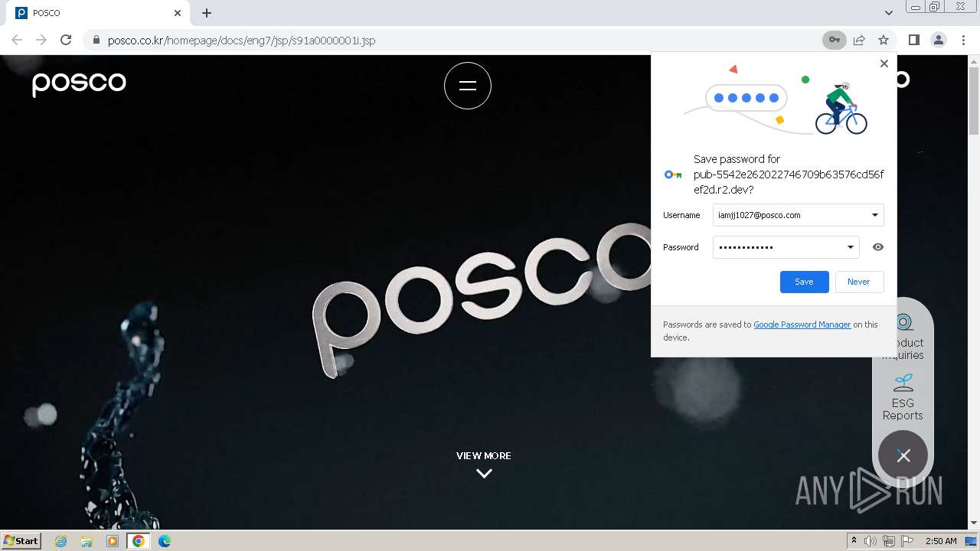This screenshot has height=551, width=980.
Task: Click the Username field iamjj1027@posco.com
Action: (799, 215)
